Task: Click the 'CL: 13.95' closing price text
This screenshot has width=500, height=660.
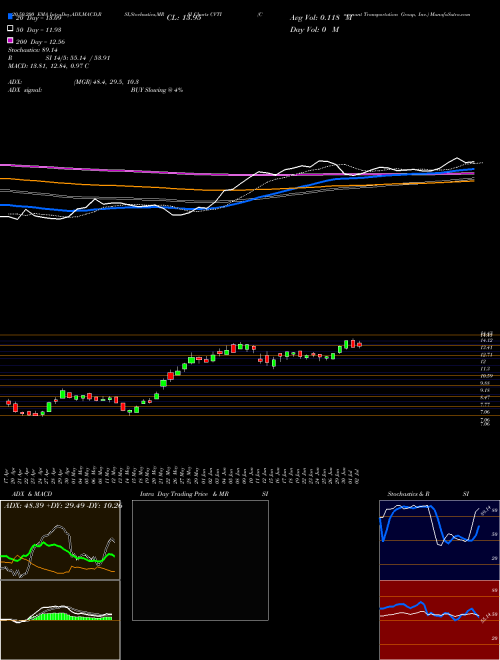Action: [184, 18]
